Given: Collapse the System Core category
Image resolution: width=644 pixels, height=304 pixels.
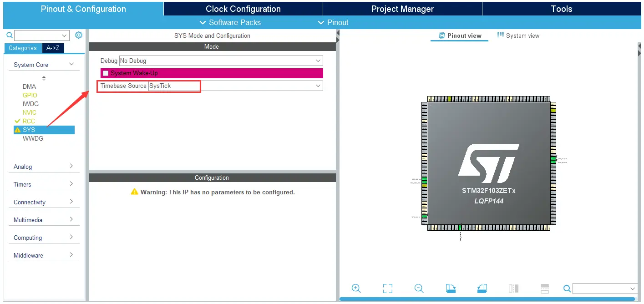Looking at the screenshot, I should coord(71,65).
